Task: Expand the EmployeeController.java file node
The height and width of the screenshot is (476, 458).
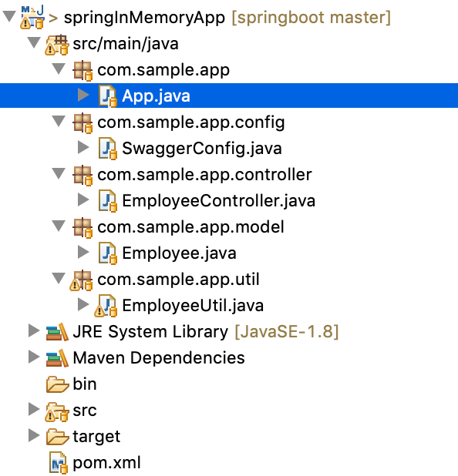Action: pos(83,199)
